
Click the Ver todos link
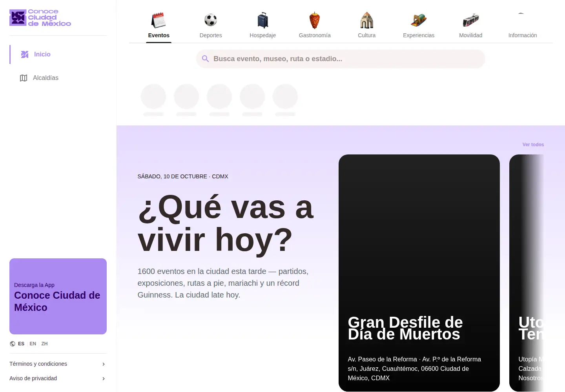point(533,145)
